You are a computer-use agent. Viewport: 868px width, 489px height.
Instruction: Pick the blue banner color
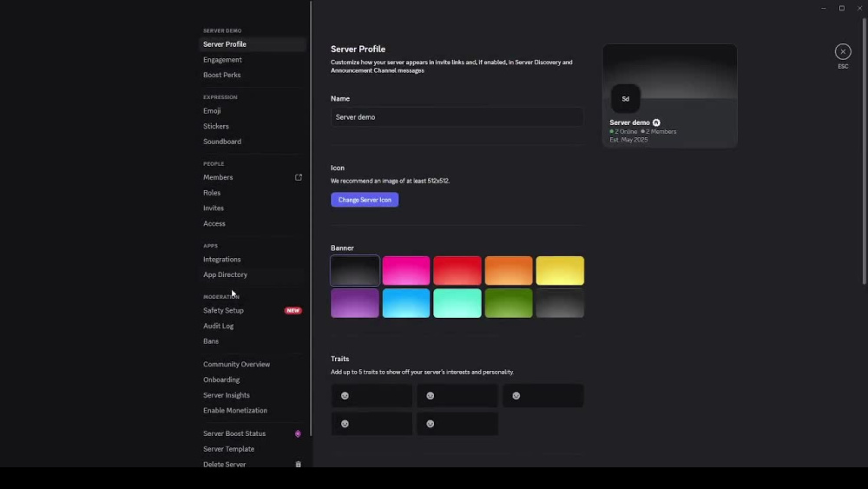pyautogui.click(x=405, y=303)
